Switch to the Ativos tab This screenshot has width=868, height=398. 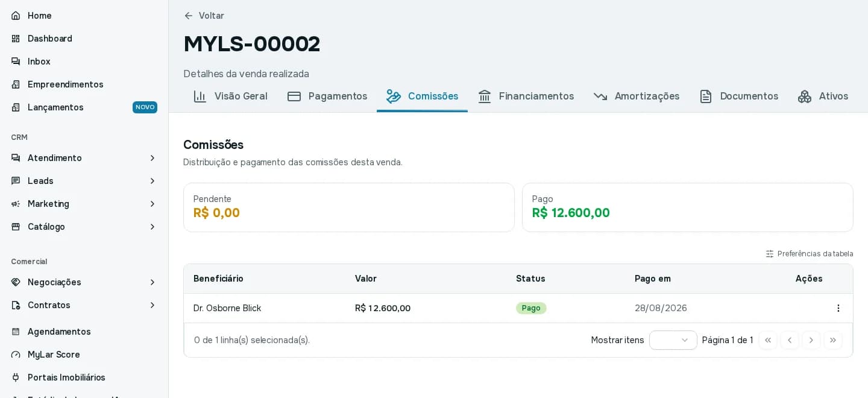point(823,96)
